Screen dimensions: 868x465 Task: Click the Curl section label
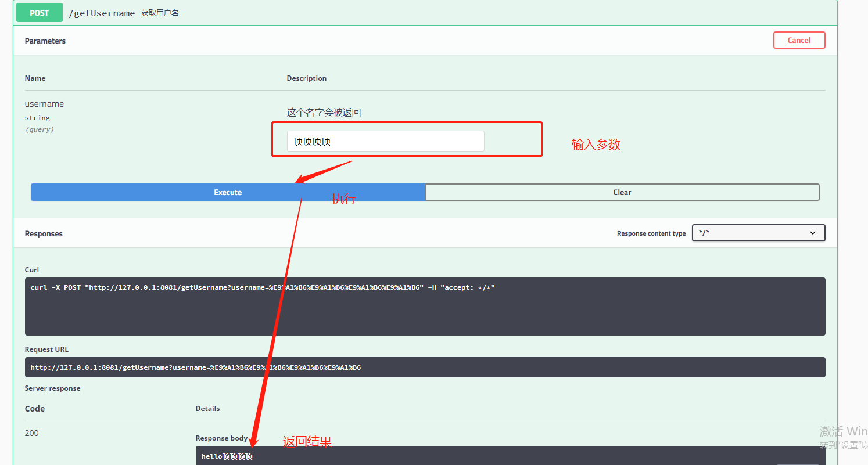[32, 270]
